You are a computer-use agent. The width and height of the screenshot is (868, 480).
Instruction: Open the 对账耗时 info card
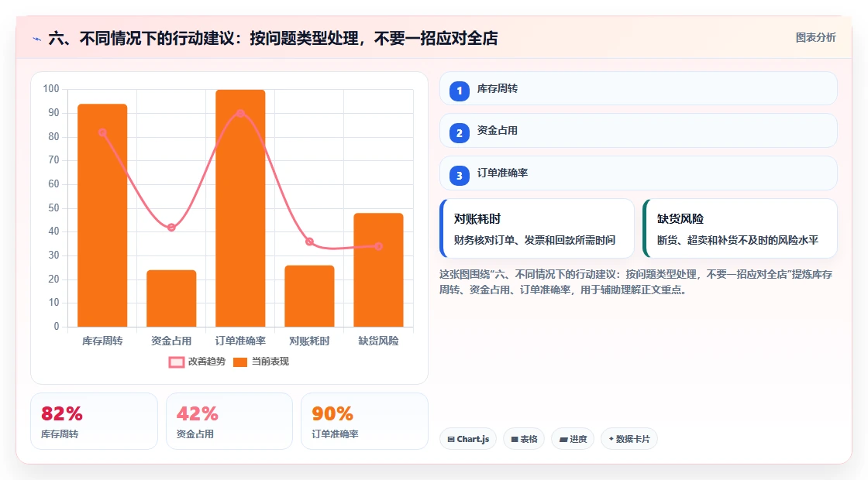[x=536, y=228]
